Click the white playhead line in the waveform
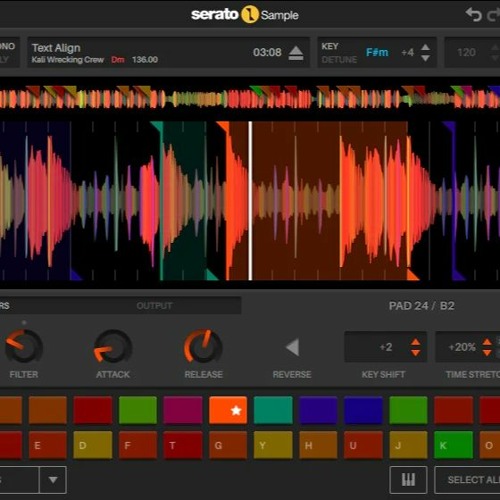The height and width of the screenshot is (500, 500). pos(250,201)
